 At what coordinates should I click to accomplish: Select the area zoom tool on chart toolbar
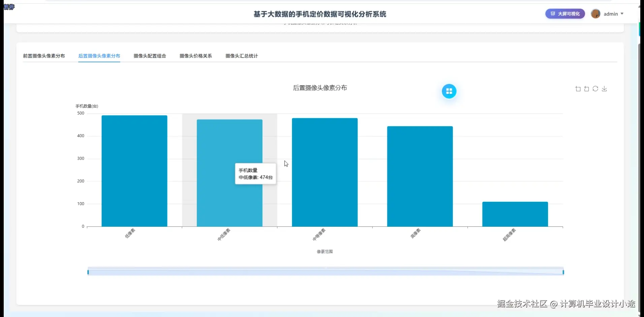click(x=578, y=89)
